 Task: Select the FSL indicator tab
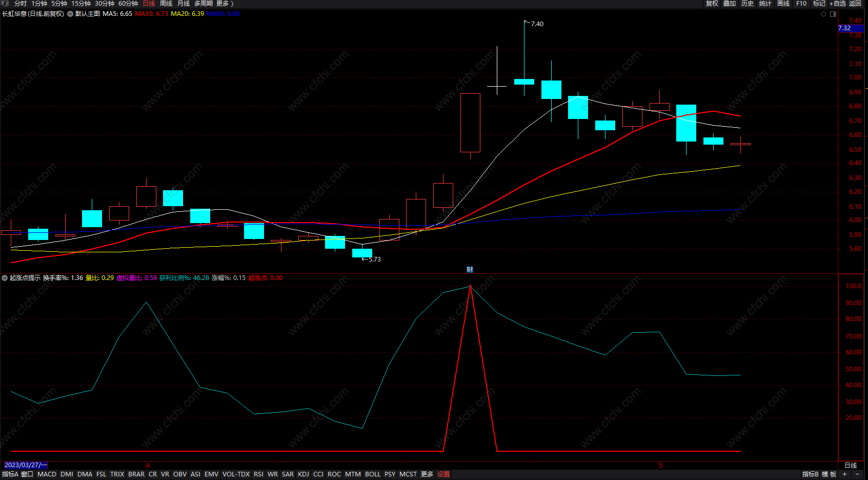coord(102,474)
